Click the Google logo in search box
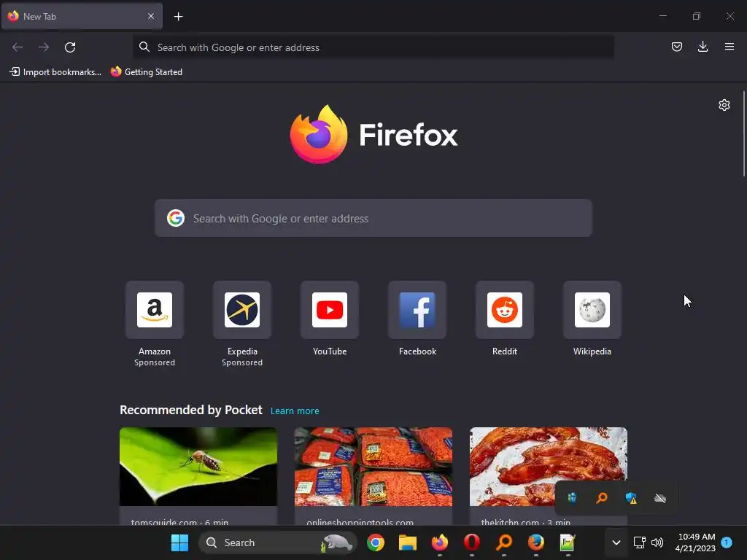747x560 pixels. coord(176,218)
